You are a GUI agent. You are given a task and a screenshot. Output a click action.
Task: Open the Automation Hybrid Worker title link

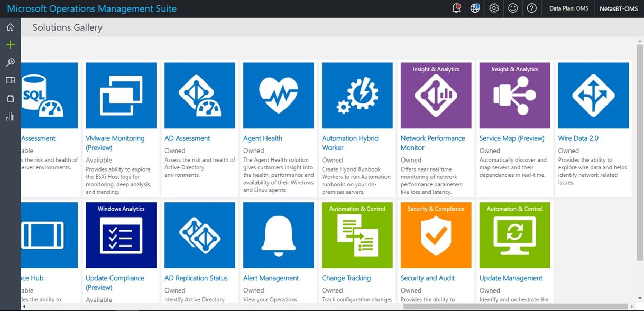point(350,143)
